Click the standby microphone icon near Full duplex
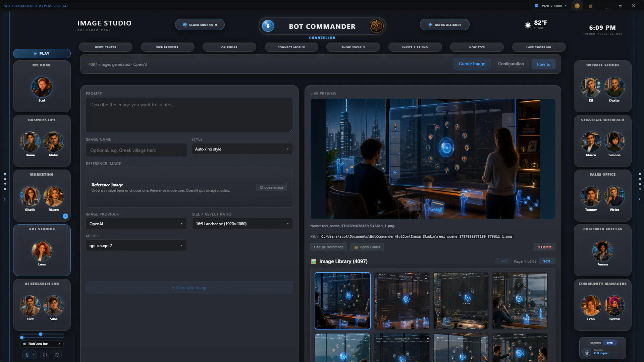 tap(587, 352)
